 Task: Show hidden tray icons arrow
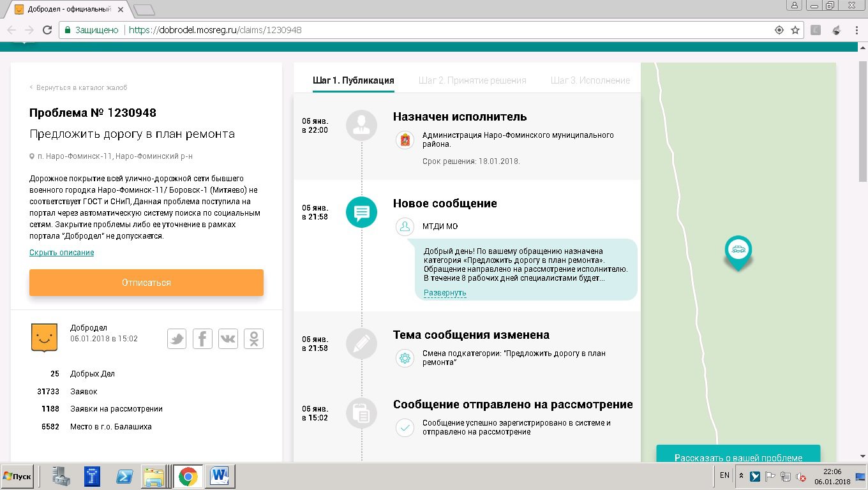(x=741, y=476)
